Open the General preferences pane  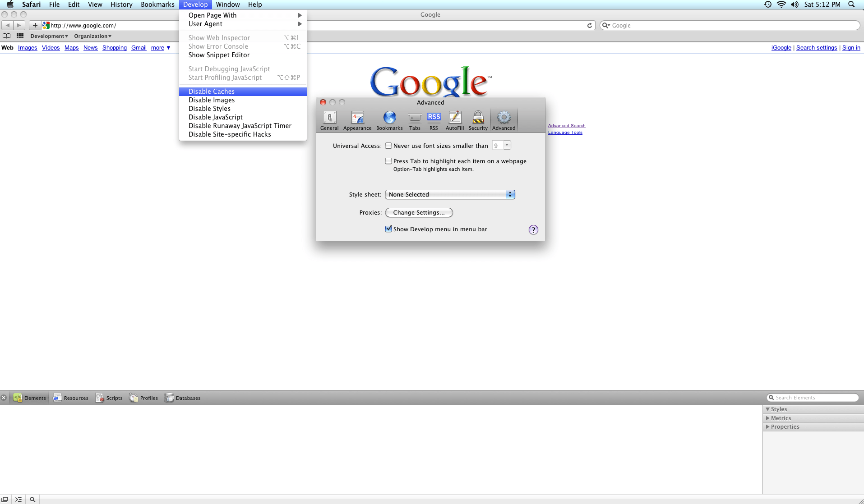(329, 119)
